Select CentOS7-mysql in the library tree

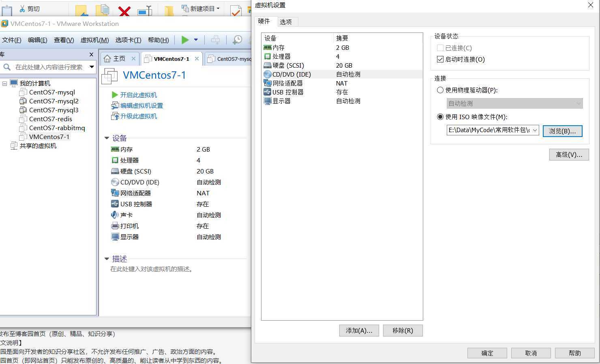coord(52,92)
